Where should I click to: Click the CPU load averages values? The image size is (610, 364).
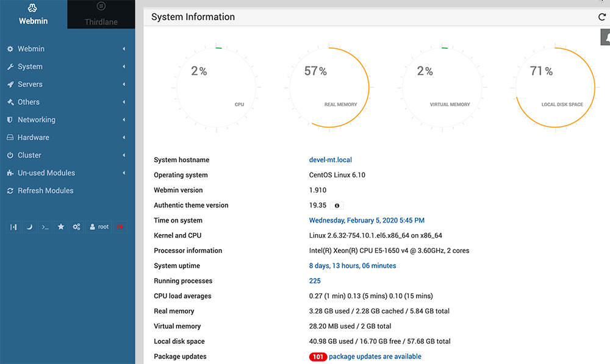tap(371, 296)
